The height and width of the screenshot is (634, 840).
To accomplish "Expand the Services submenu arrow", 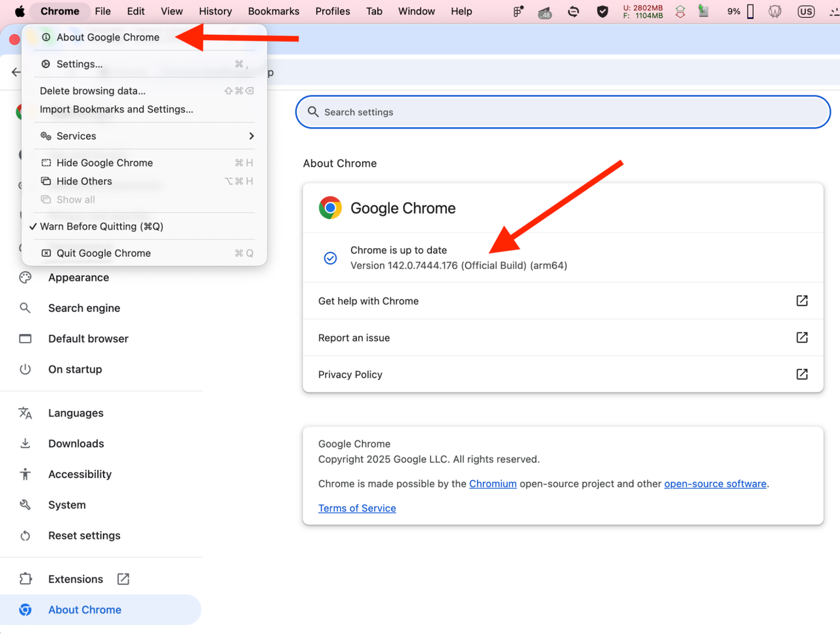I will tap(251, 136).
